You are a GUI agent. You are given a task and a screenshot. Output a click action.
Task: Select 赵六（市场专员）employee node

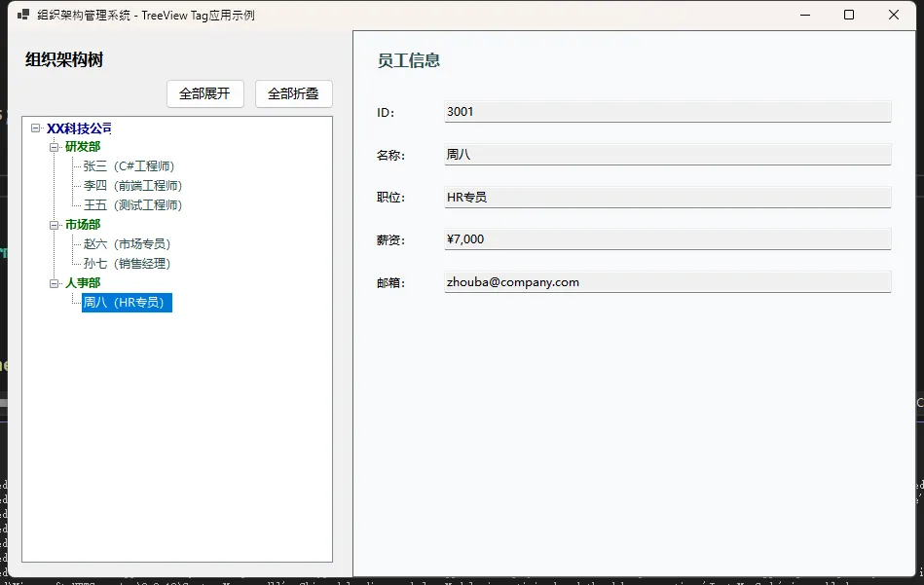pos(127,244)
